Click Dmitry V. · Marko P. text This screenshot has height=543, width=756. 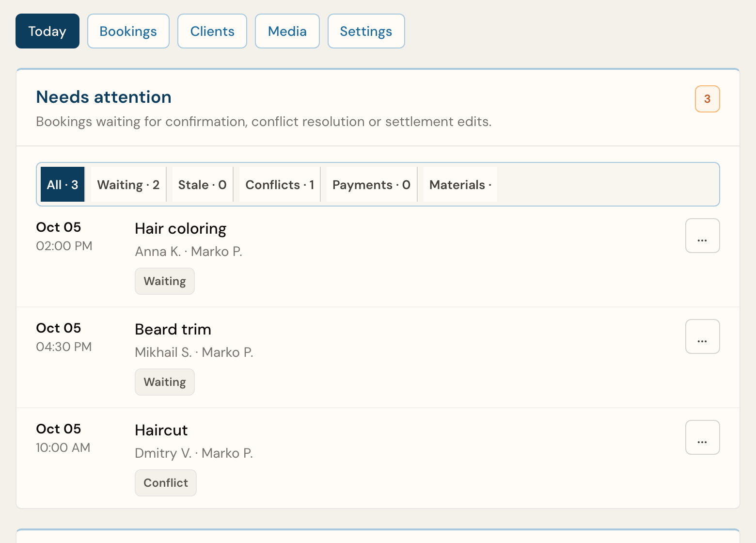point(194,453)
